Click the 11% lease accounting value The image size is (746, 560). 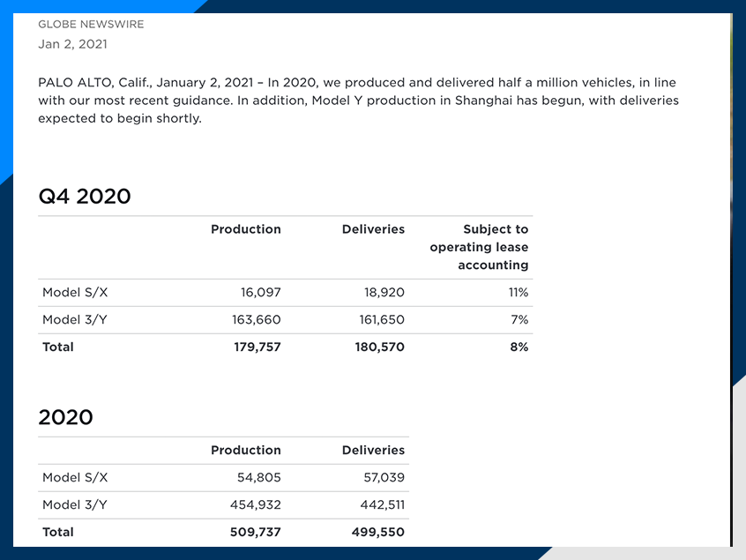[x=518, y=292]
